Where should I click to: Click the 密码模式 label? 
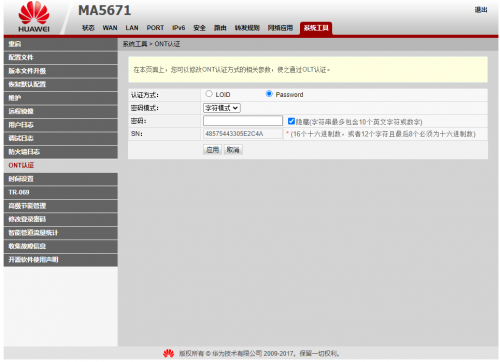(145, 108)
